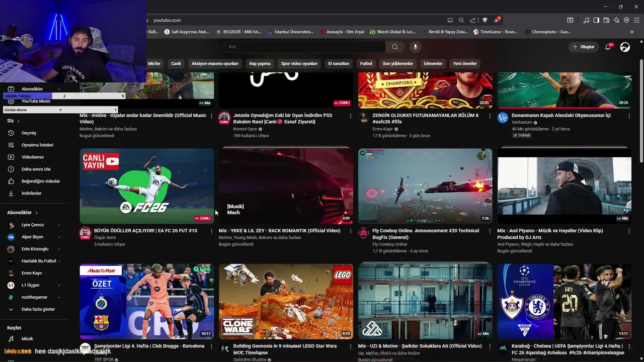
Task: Select the Canlı filter chip
Action: 176,64
